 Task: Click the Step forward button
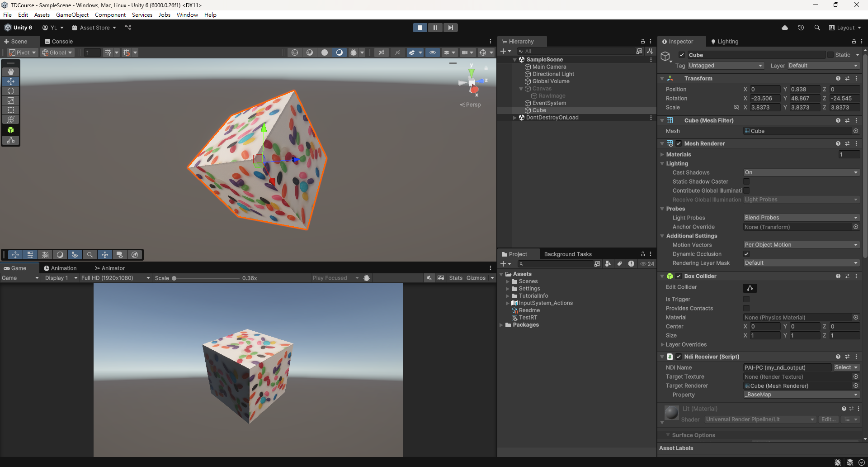(450, 28)
